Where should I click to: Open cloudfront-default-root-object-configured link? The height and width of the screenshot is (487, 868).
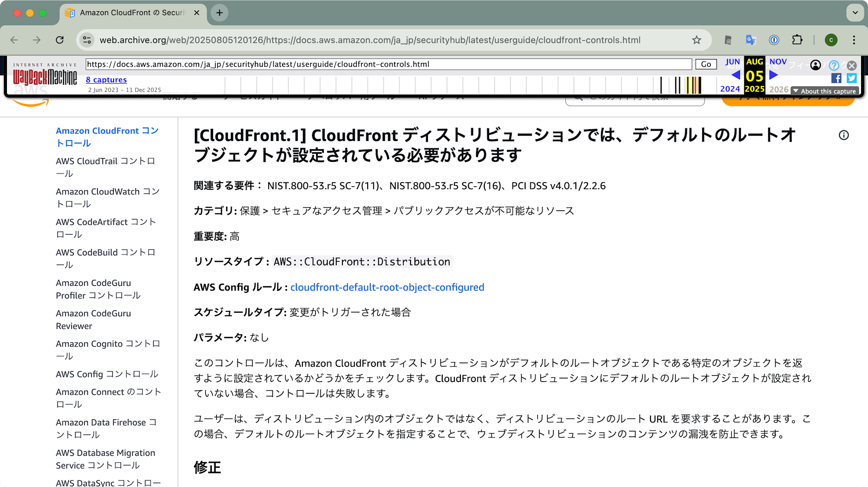(x=387, y=287)
